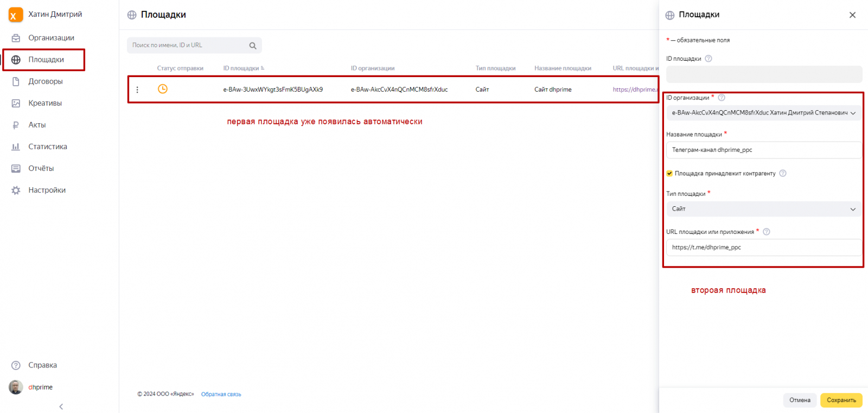
Task: Click the search magnifier icon
Action: pyautogui.click(x=253, y=46)
